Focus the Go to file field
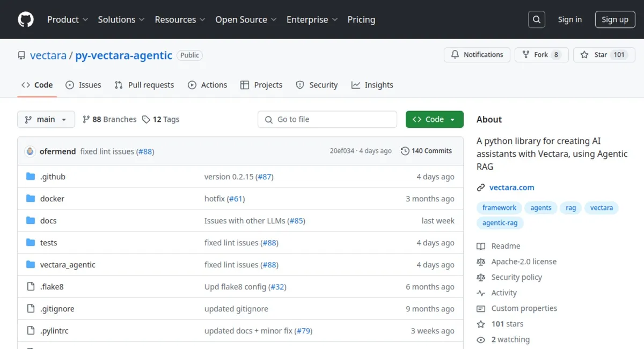 click(327, 119)
